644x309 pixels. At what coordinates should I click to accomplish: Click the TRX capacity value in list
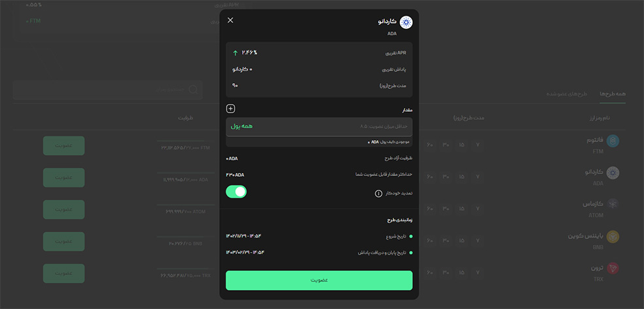[186, 276]
